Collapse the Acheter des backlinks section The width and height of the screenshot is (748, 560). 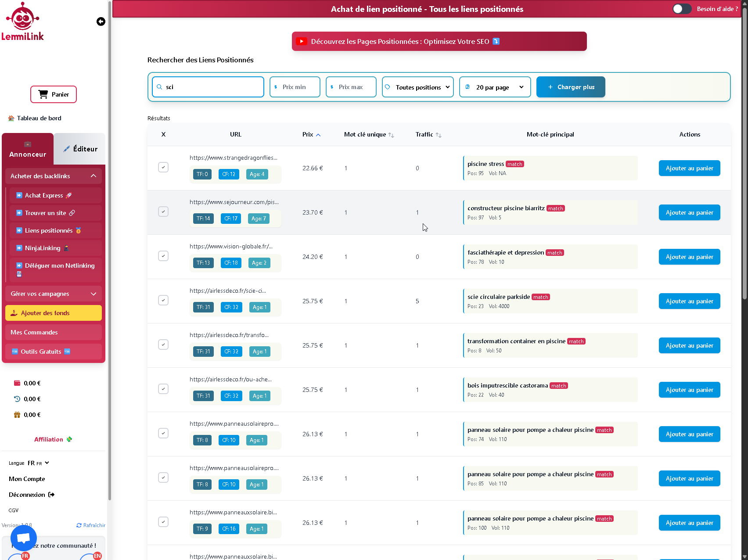tap(93, 176)
